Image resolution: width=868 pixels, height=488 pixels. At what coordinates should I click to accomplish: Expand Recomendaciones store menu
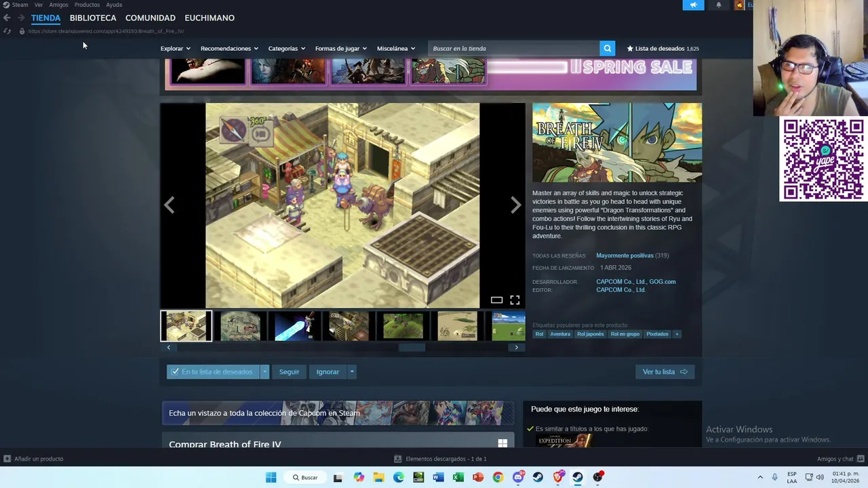click(229, 48)
